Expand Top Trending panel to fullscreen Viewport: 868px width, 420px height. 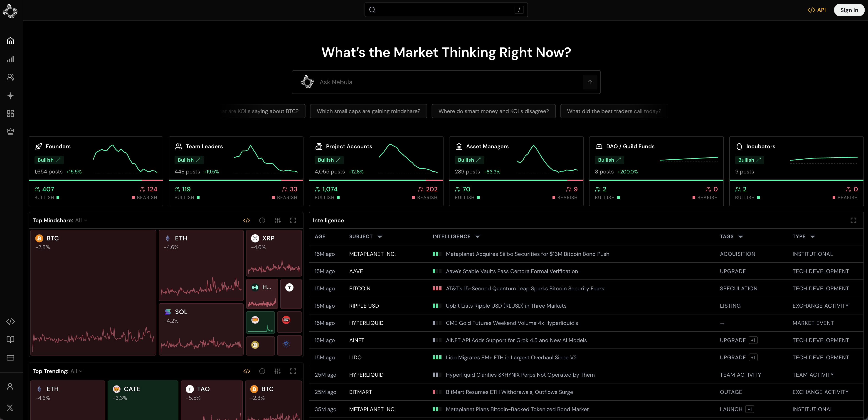[293, 371]
